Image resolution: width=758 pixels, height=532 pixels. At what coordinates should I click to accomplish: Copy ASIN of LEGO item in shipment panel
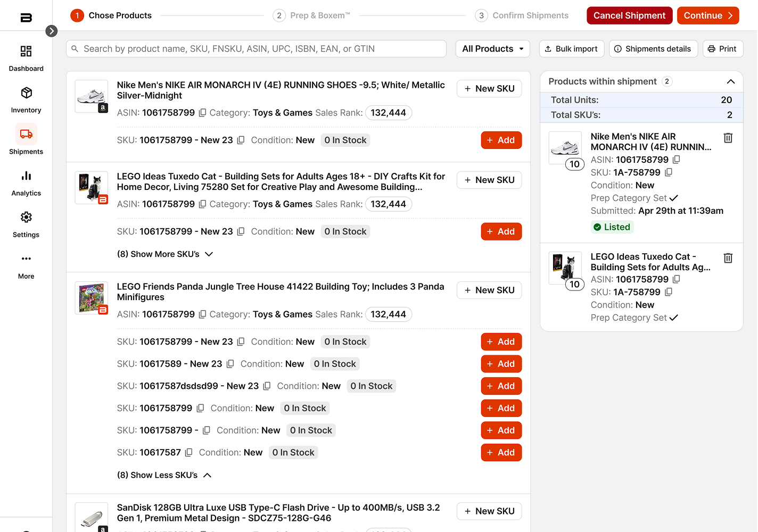coord(676,279)
